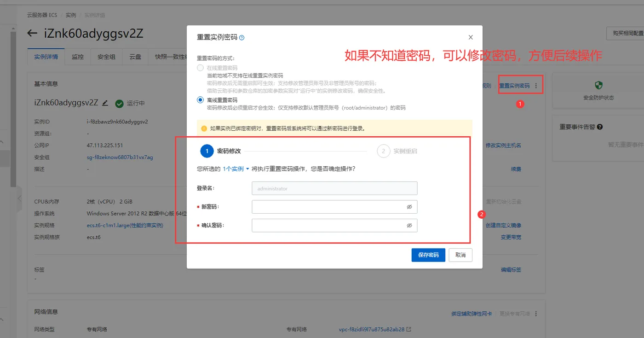Image resolution: width=644 pixels, height=338 pixels.
Task: Click the ecs.t6 instance family value
Action: click(94, 238)
